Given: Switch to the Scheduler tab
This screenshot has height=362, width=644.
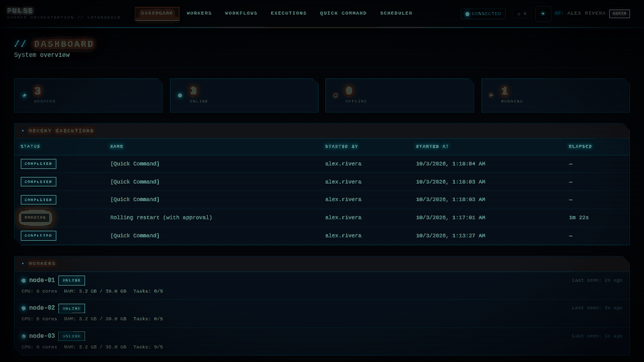Looking at the screenshot, I should click(x=396, y=13).
